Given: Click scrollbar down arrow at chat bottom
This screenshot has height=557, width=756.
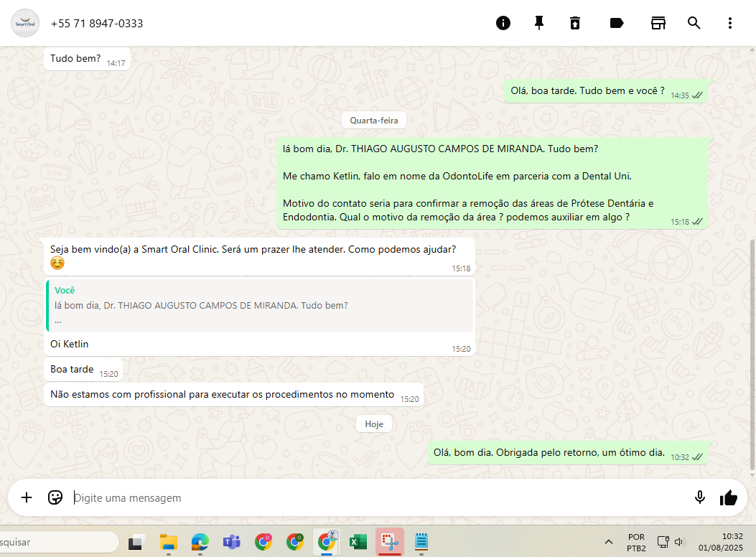Looking at the screenshot, I should coord(752,475).
